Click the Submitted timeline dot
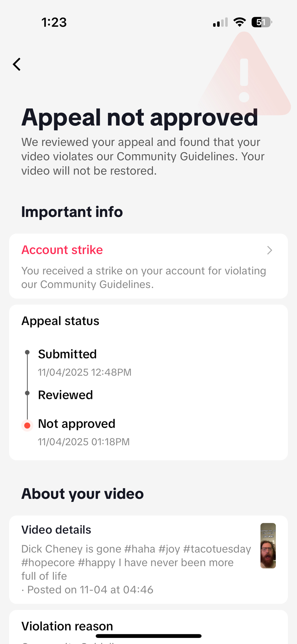This screenshot has height=644, width=297. (x=27, y=352)
